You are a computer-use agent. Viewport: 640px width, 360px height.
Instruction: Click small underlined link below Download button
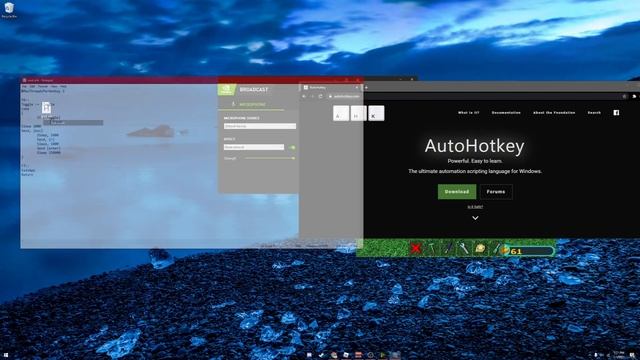click(475, 207)
